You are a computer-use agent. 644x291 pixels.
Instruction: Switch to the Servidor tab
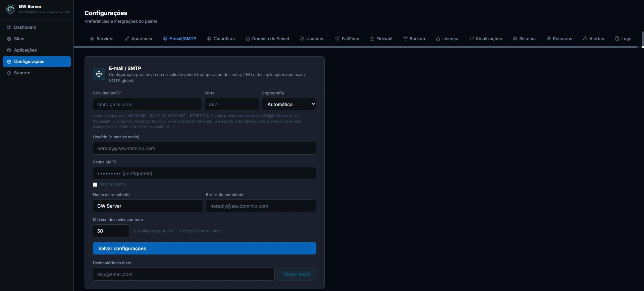coord(102,39)
